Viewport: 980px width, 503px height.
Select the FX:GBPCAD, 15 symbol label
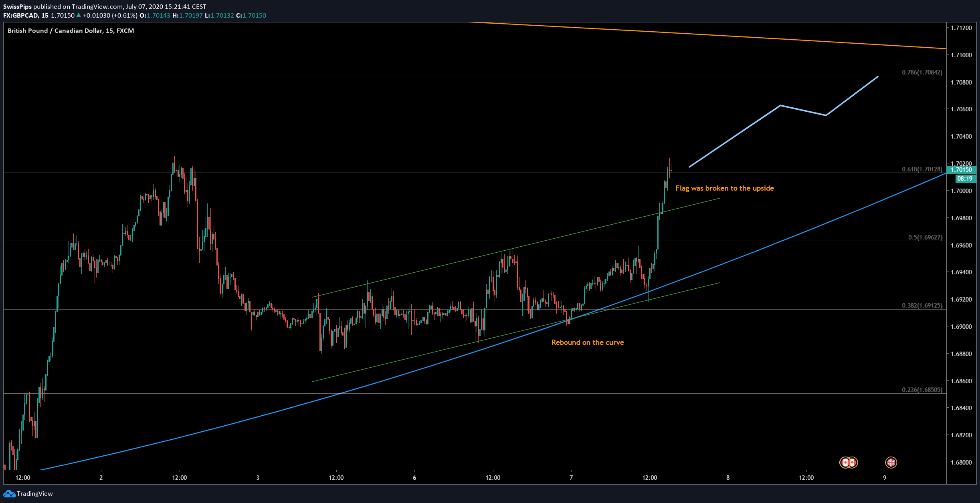click(x=26, y=15)
